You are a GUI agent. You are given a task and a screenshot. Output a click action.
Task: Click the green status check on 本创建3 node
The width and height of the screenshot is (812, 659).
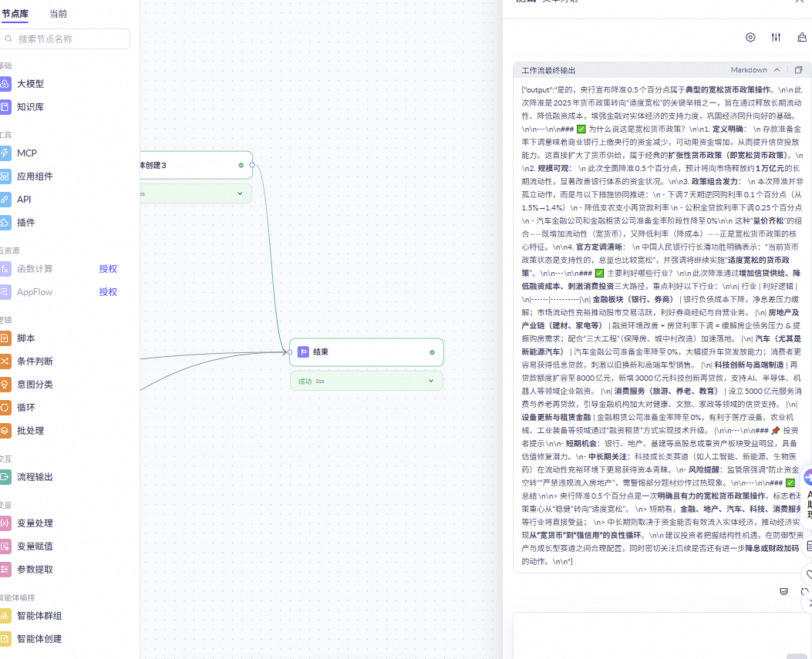coord(241,165)
